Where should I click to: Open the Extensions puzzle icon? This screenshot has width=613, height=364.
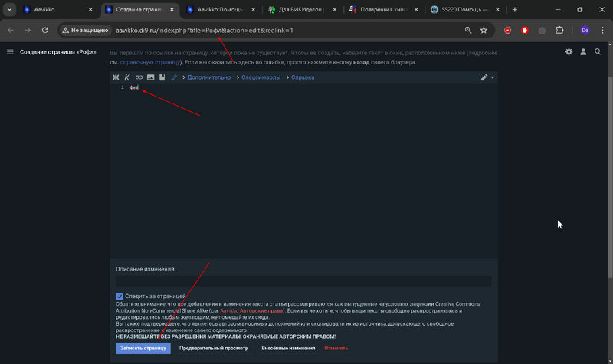click(559, 30)
